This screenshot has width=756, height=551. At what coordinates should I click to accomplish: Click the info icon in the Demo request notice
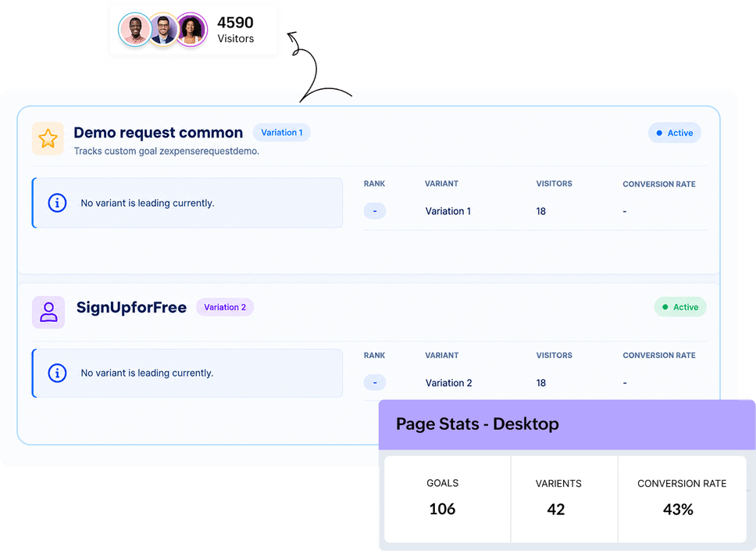57,202
